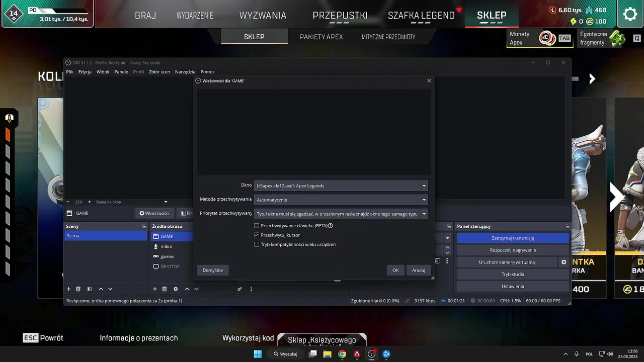Viewport: 644px width, 362px height.
Task: Undock the Panel sterujący dock
Action: 568,226
